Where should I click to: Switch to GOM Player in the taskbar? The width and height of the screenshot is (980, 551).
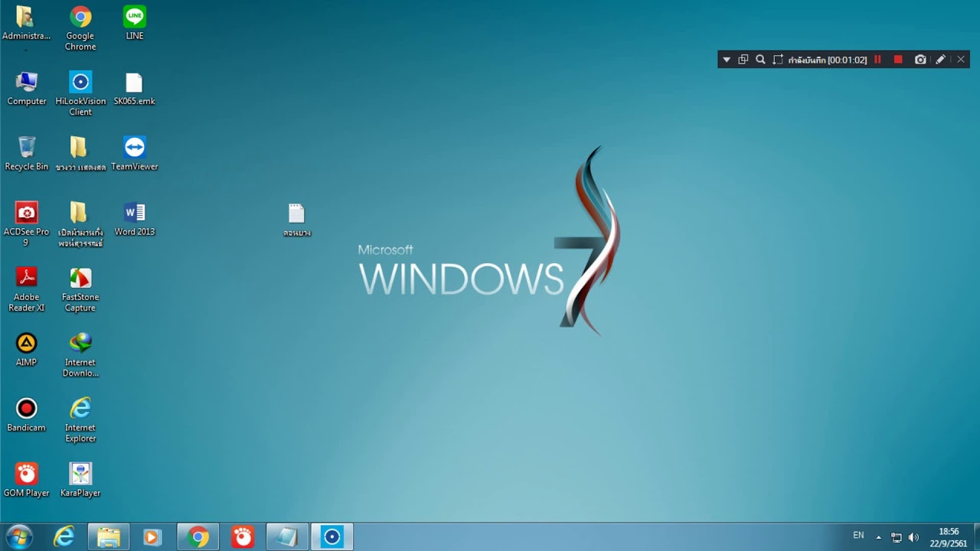[243, 537]
